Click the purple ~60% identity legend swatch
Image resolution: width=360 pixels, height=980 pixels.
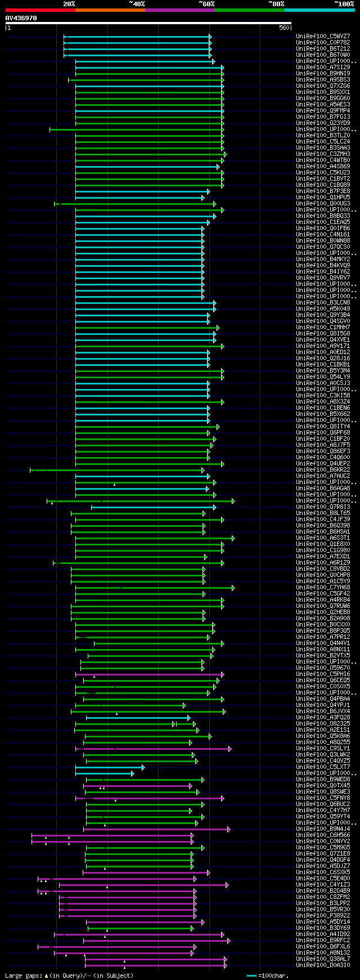(180, 10)
